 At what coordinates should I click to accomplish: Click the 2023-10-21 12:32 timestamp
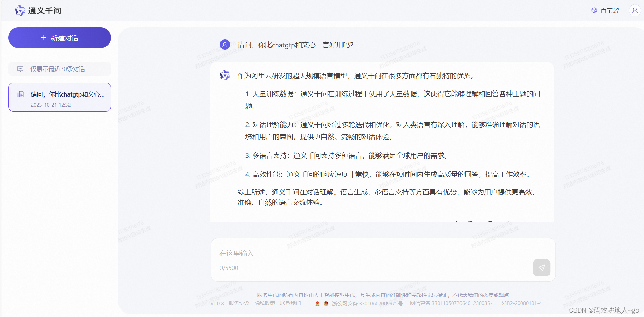51,105
